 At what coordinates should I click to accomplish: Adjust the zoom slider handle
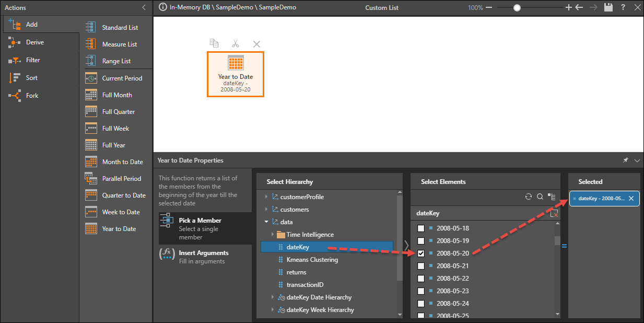[517, 8]
